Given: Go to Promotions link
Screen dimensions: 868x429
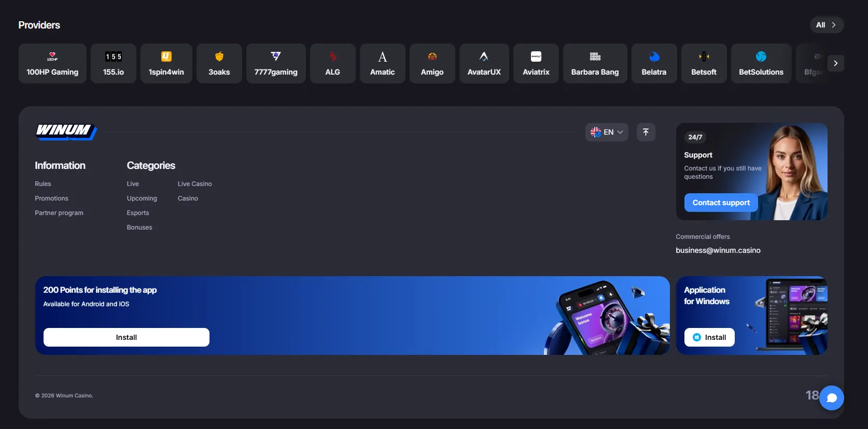Looking at the screenshot, I should click(51, 198).
